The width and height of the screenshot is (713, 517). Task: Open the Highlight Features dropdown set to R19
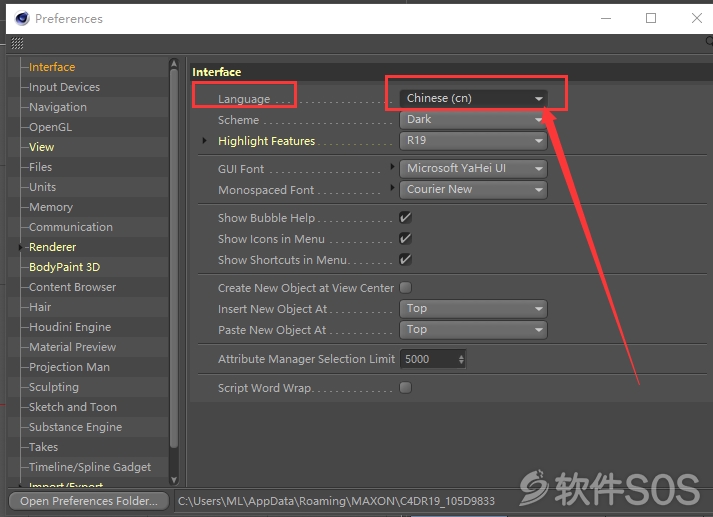point(473,141)
